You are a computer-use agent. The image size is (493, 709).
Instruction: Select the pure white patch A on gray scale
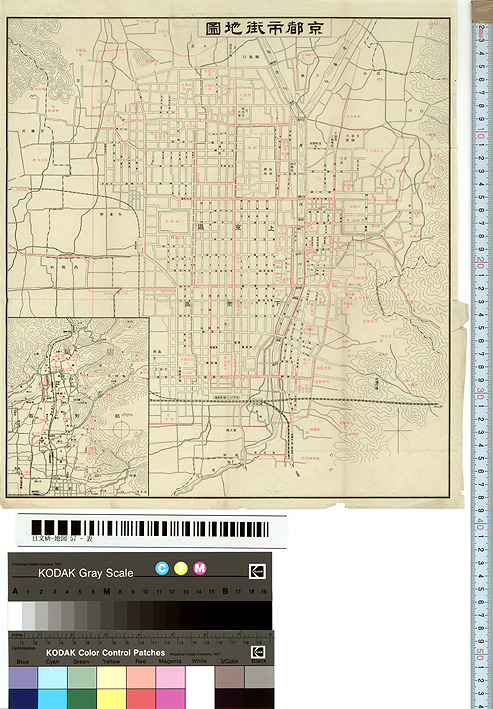(x=15, y=615)
